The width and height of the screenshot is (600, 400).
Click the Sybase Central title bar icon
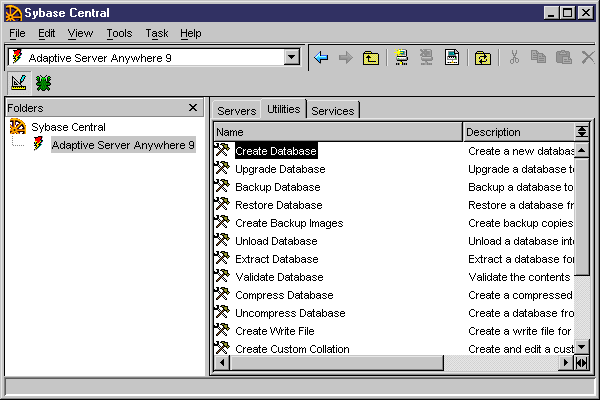(13, 13)
